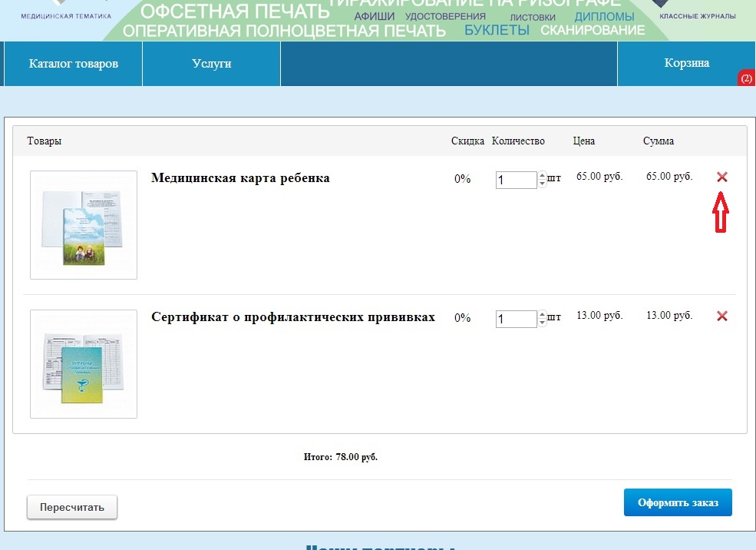Click the Буклеты text in the banner

(497, 30)
